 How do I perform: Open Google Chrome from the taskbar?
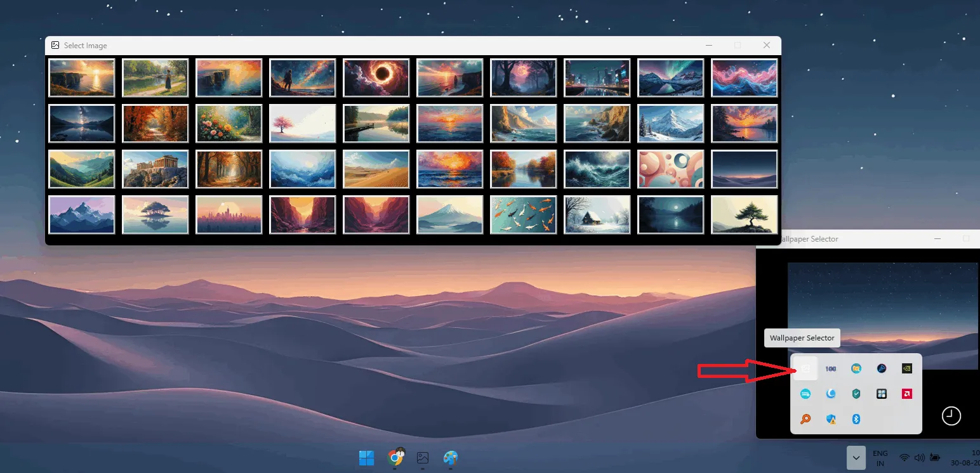(x=396, y=458)
